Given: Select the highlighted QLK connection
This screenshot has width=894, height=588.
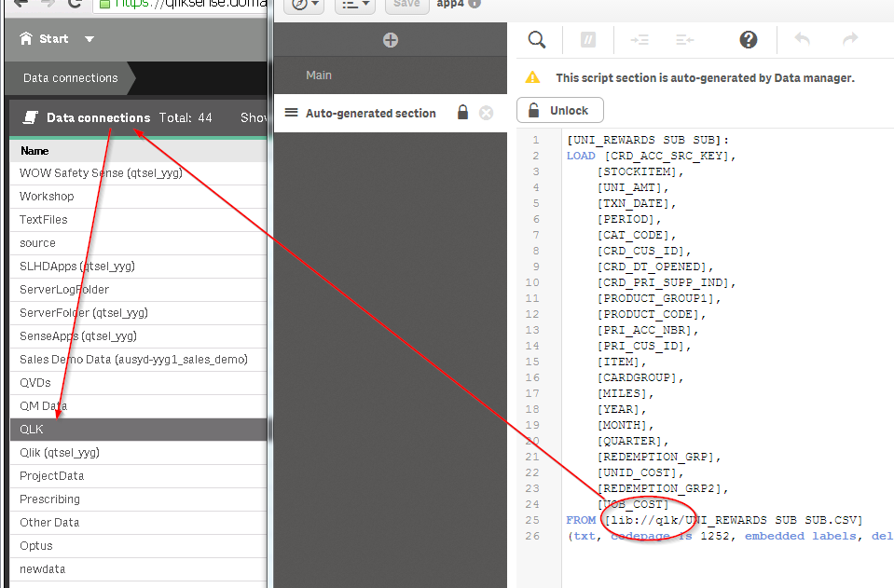Looking at the screenshot, I should pos(139,430).
